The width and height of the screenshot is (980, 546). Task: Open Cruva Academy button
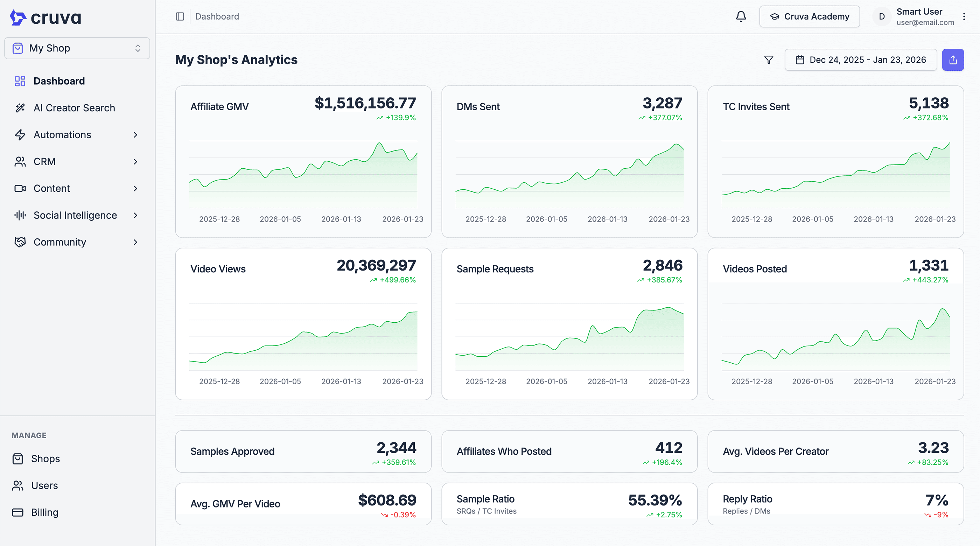(x=809, y=16)
